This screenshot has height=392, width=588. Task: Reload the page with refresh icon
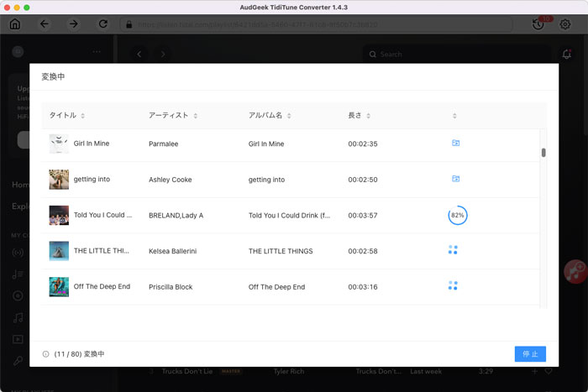pyautogui.click(x=103, y=24)
